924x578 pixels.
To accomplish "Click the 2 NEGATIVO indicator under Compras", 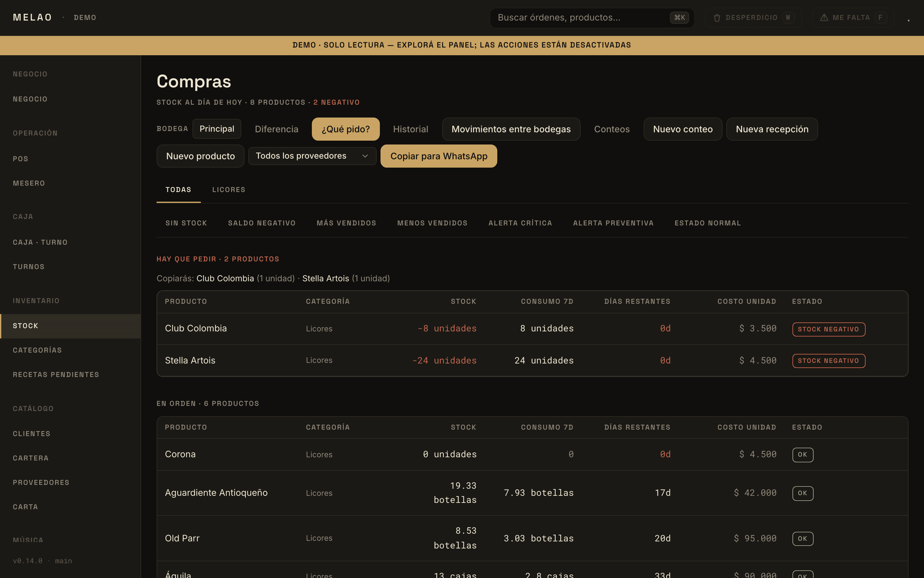I will 336,102.
